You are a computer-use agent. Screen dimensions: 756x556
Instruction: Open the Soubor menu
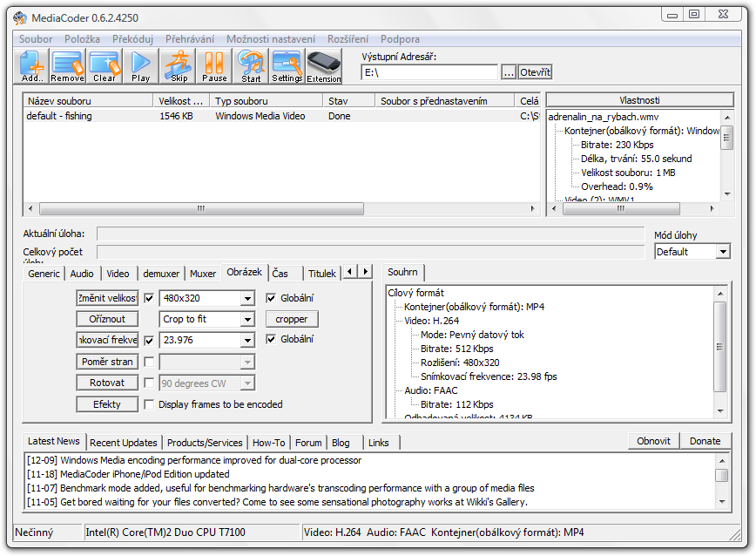(x=36, y=39)
